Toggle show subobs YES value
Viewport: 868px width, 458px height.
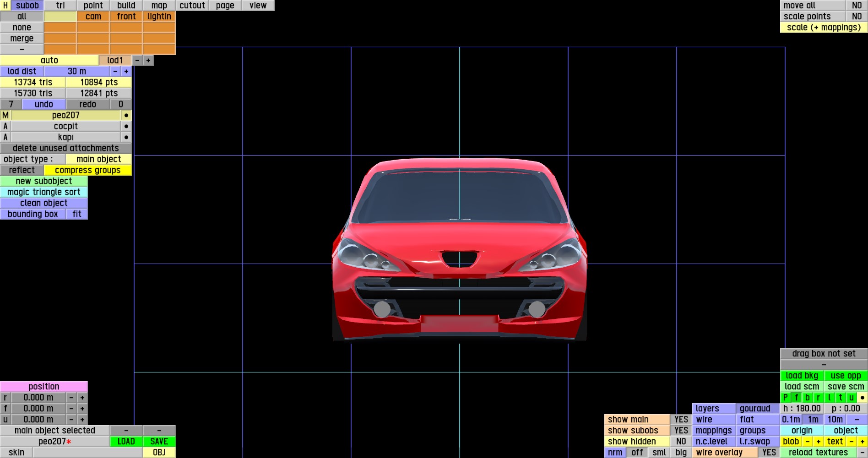point(681,431)
